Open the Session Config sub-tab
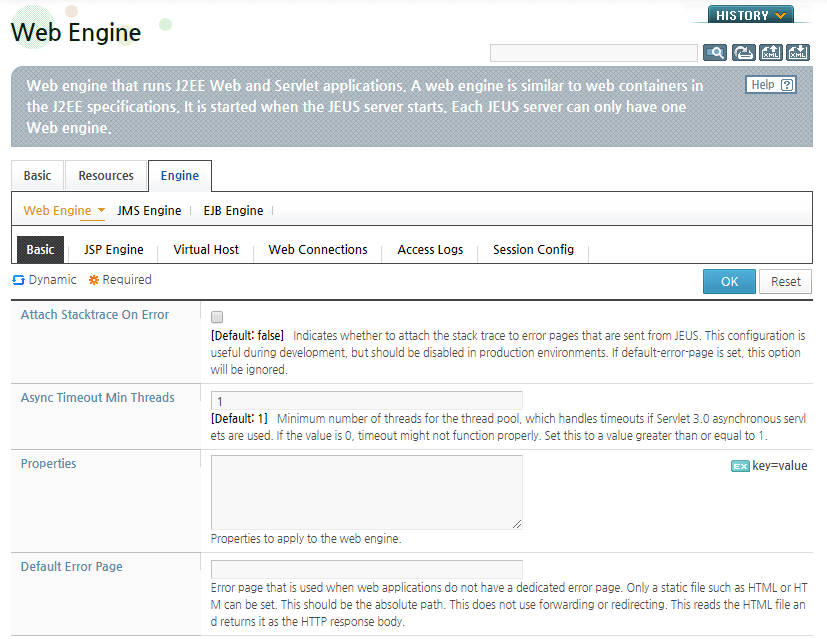Viewport: 827px width, 639px height. click(x=533, y=249)
